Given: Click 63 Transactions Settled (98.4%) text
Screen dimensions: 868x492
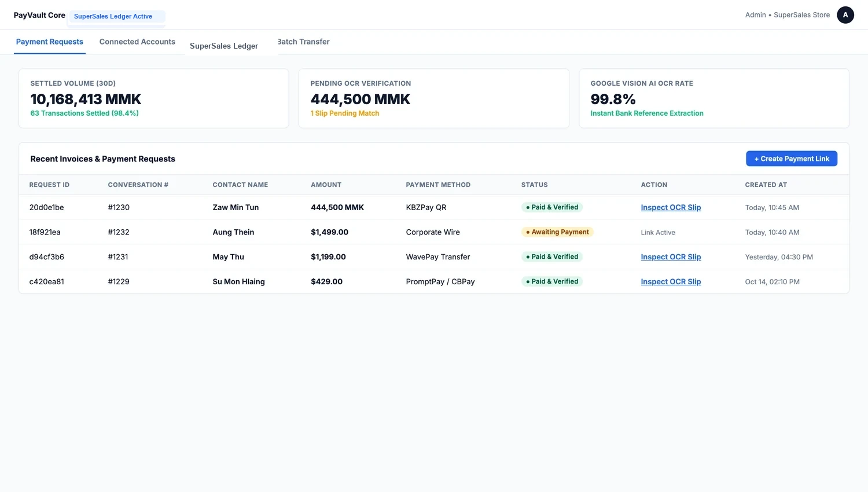Looking at the screenshot, I should 84,113.
